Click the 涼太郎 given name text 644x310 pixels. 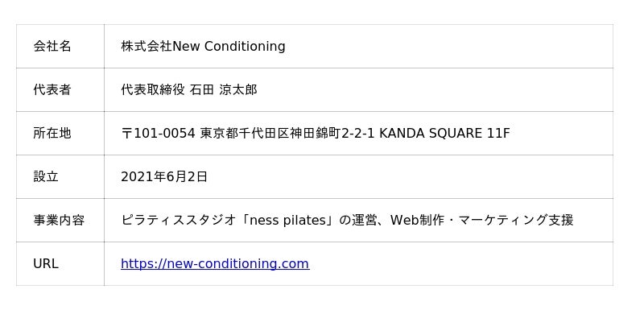click(238, 89)
